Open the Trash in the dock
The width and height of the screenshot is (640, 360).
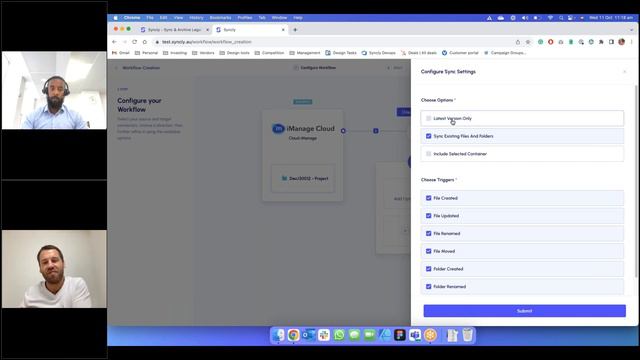468,335
